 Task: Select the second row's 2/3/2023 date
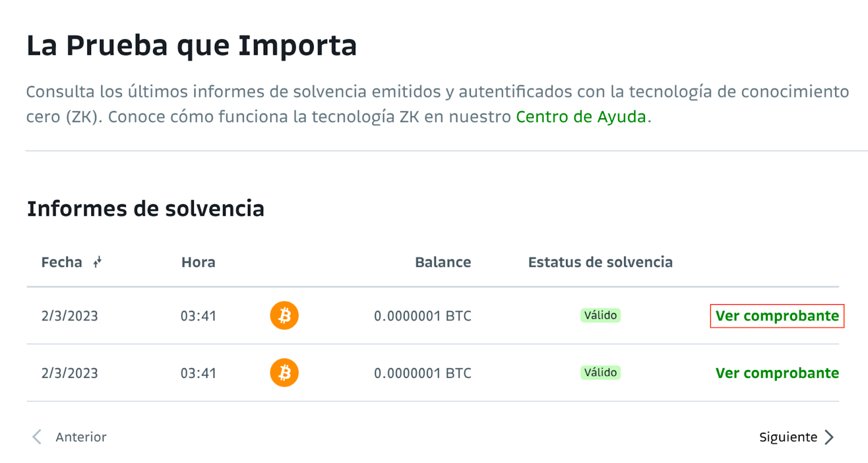coord(69,374)
